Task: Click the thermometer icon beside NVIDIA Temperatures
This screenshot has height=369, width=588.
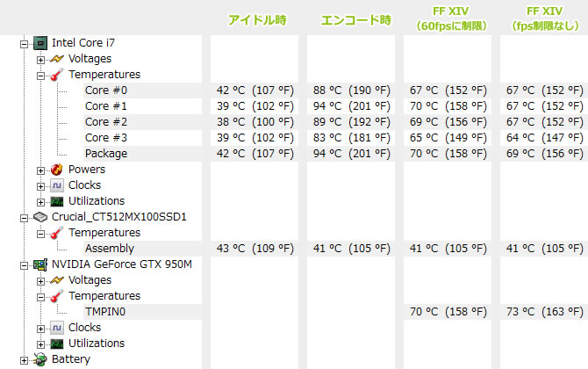Action: pos(57,296)
